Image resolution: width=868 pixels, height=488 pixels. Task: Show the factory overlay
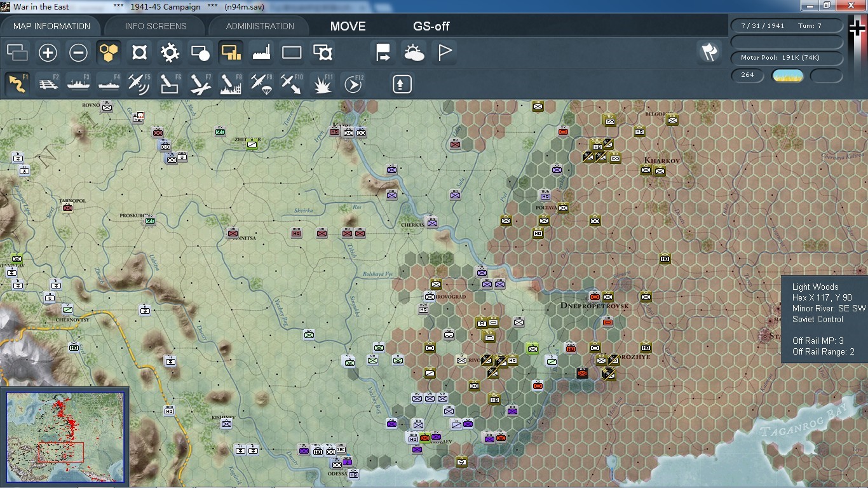tap(261, 53)
